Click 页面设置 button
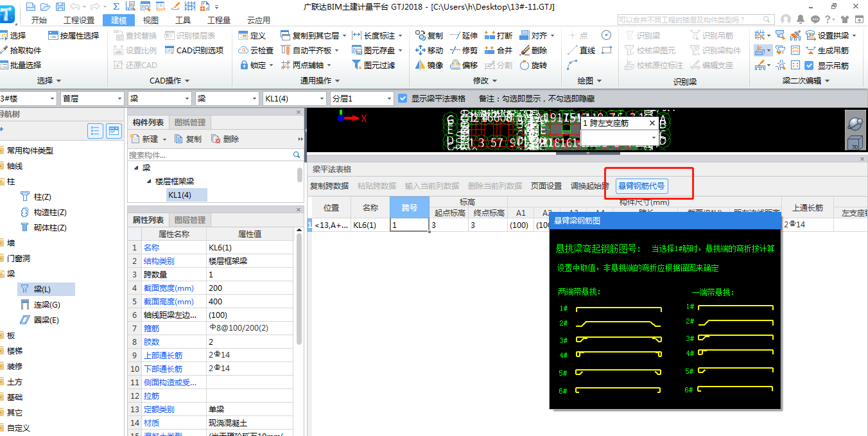Image resolution: width=868 pixels, height=436 pixels. pyautogui.click(x=546, y=186)
